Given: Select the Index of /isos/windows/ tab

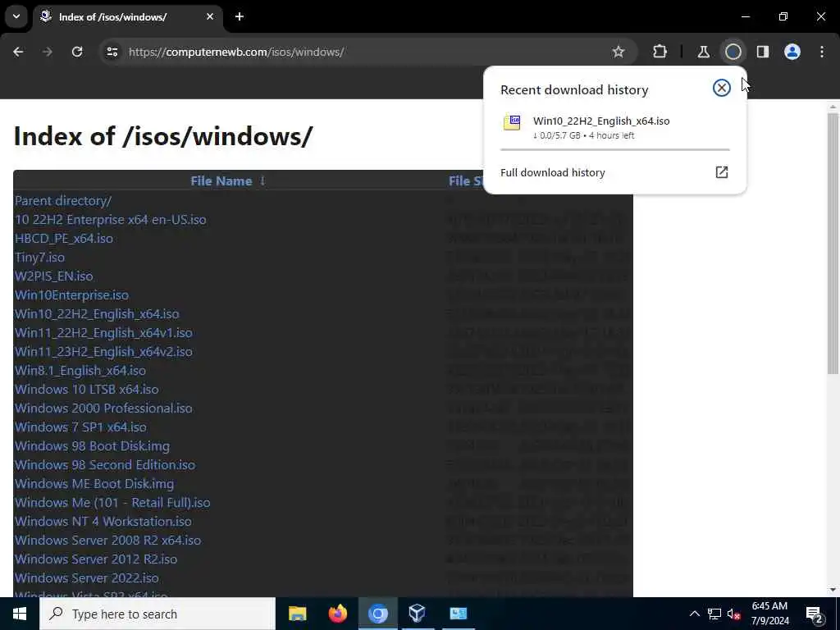Looking at the screenshot, I should tap(127, 16).
